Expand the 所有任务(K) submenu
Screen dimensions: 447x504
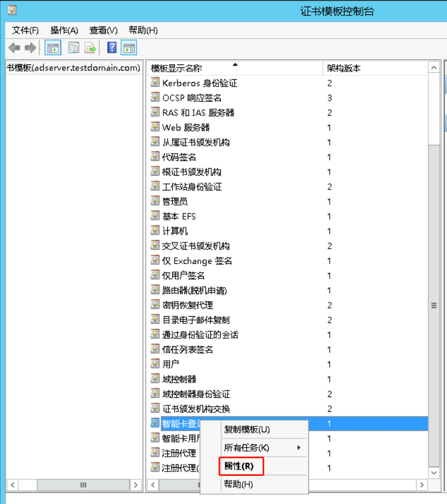pyautogui.click(x=247, y=448)
